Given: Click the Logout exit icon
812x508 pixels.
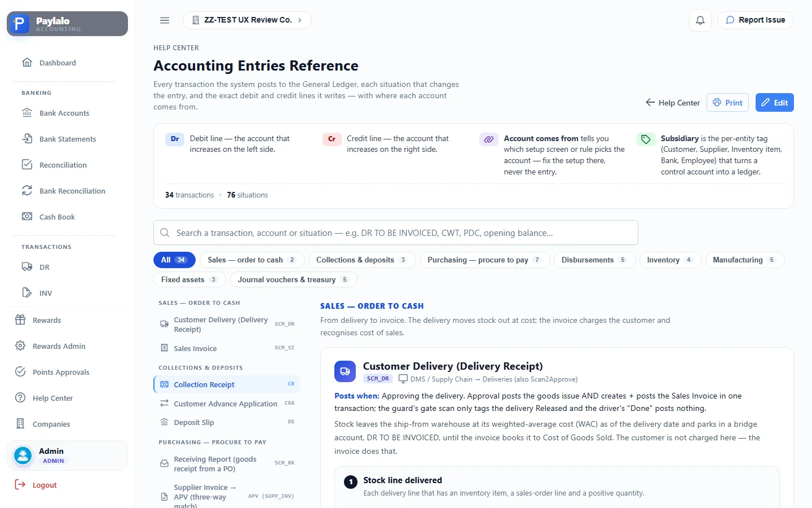Looking at the screenshot, I should [x=20, y=485].
